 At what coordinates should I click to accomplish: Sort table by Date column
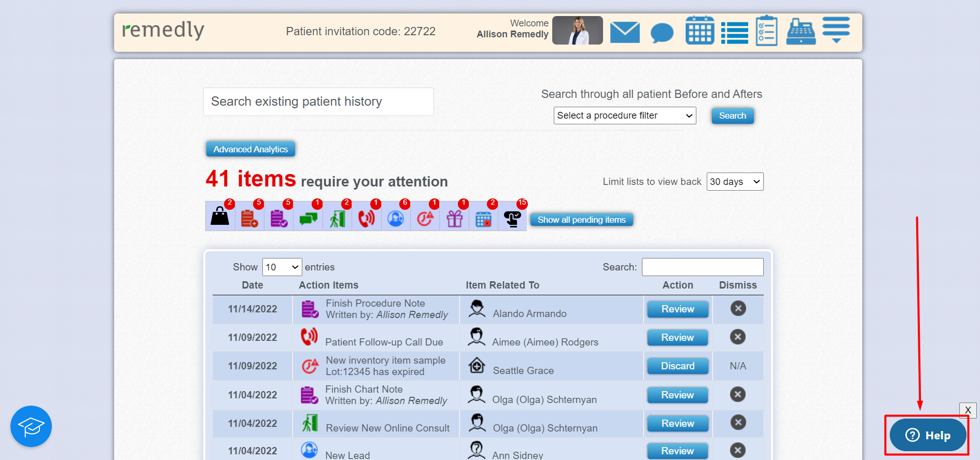point(253,285)
